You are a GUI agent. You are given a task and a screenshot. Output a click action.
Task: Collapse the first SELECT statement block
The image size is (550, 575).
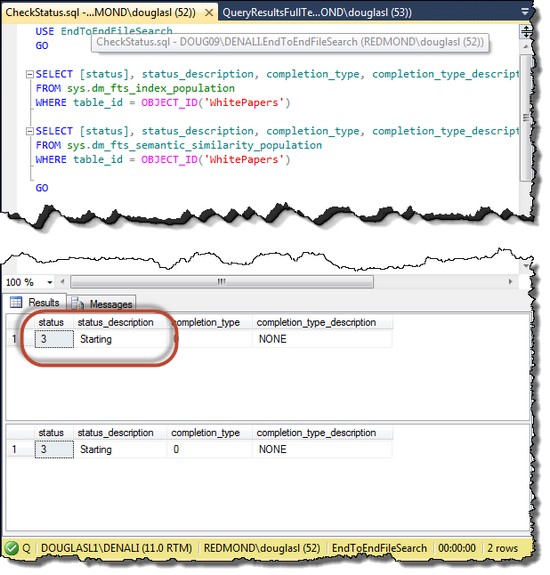pyautogui.click(x=29, y=74)
